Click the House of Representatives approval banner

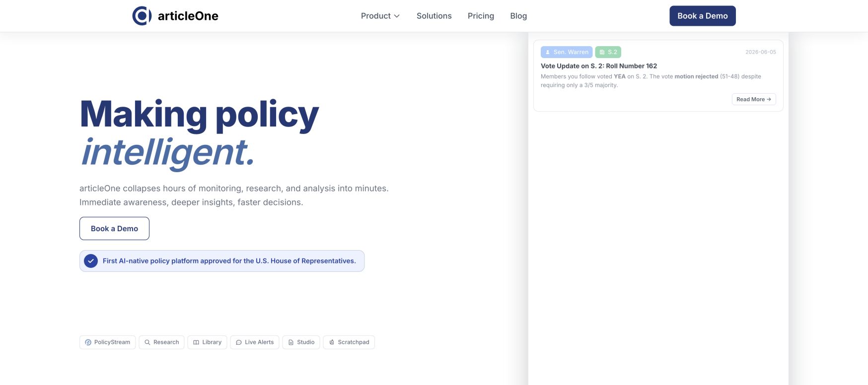pos(222,261)
